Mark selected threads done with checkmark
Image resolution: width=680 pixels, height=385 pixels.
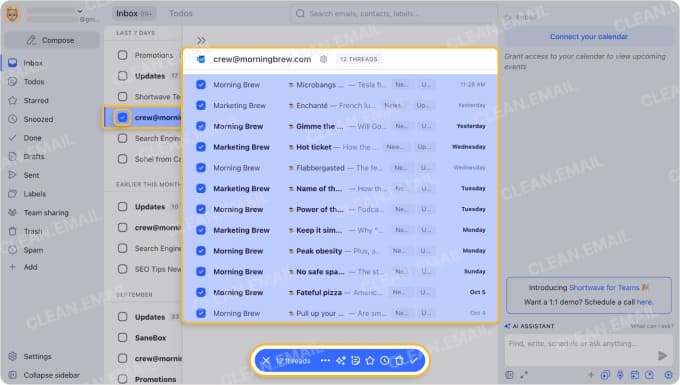[413, 361]
